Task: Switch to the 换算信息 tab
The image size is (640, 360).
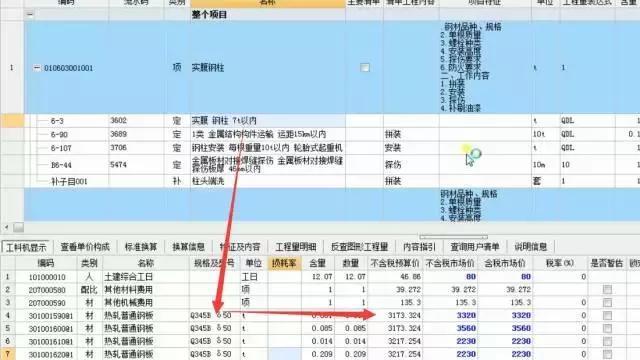Action: coord(189,247)
